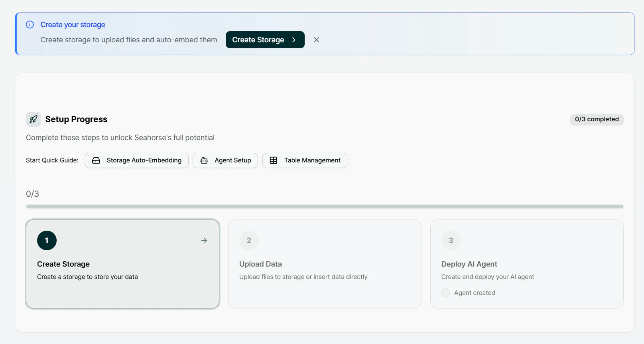Dismiss the Create your storage banner

coord(316,40)
